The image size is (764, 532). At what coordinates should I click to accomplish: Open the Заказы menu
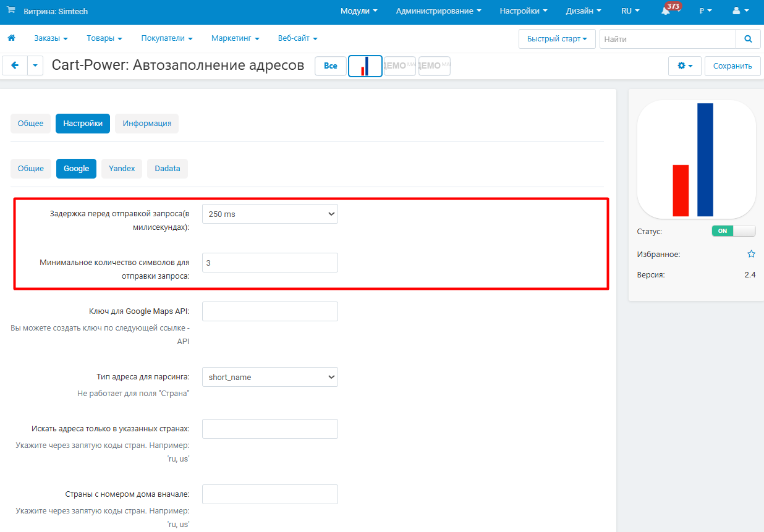pyautogui.click(x=51, y=38)
